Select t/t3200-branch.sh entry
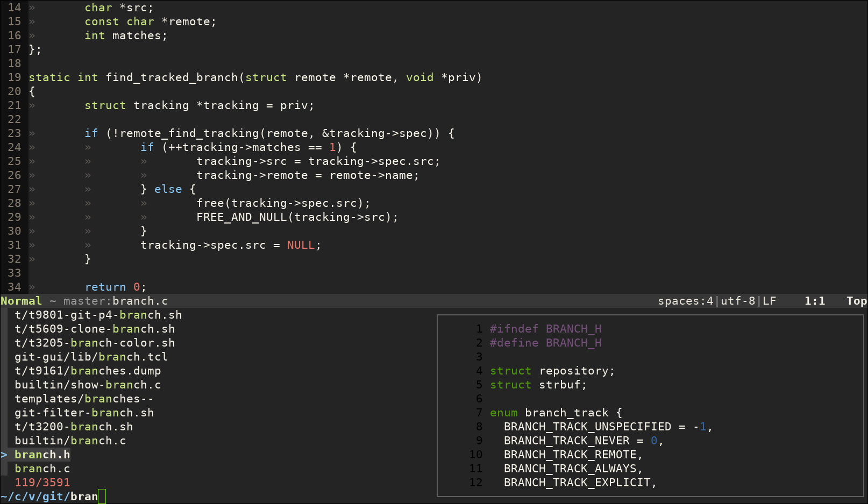The width and height of the screenshot is (868, 504). pyautogui.click(x=74, y=427)
